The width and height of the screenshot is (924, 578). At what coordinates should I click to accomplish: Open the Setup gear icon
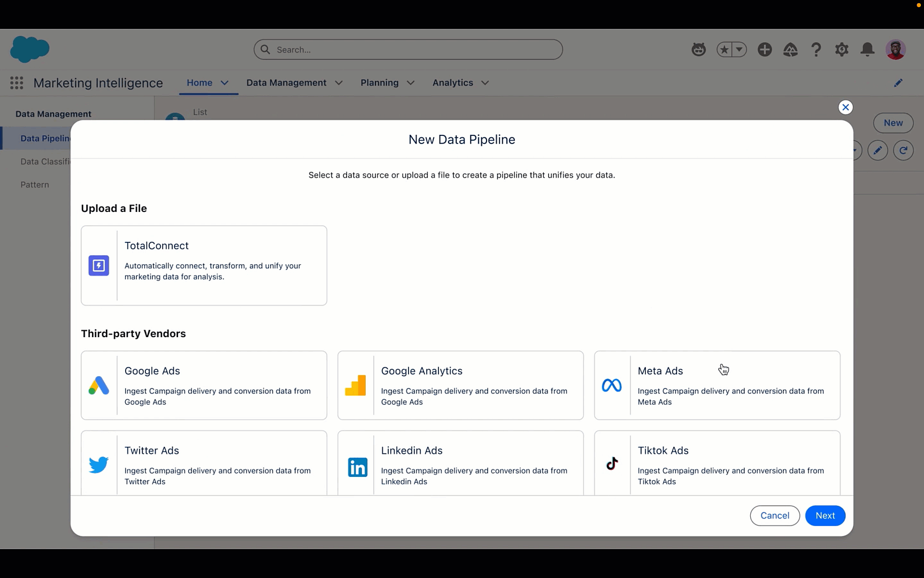tap(842, 50)
